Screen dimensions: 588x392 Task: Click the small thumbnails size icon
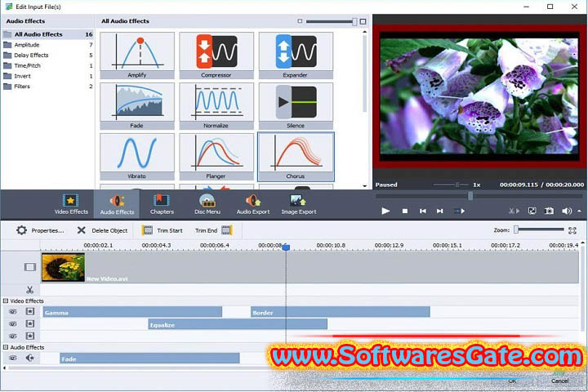tap(300, 21)
